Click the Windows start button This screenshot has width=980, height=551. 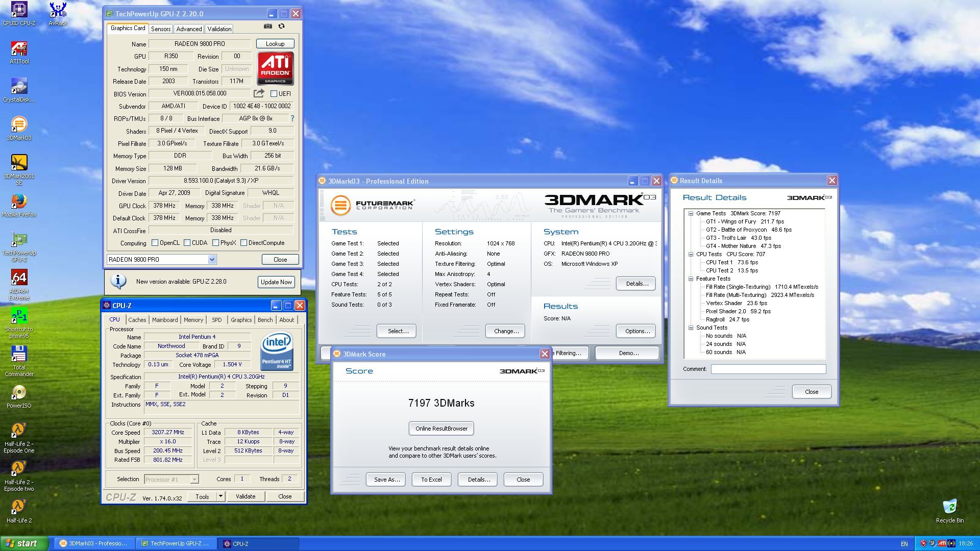click(24, 544)
